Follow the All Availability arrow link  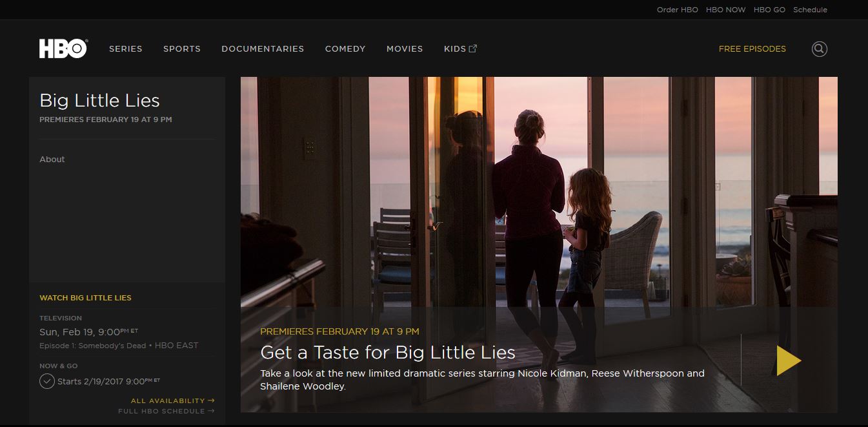click(x=172, y=401)
